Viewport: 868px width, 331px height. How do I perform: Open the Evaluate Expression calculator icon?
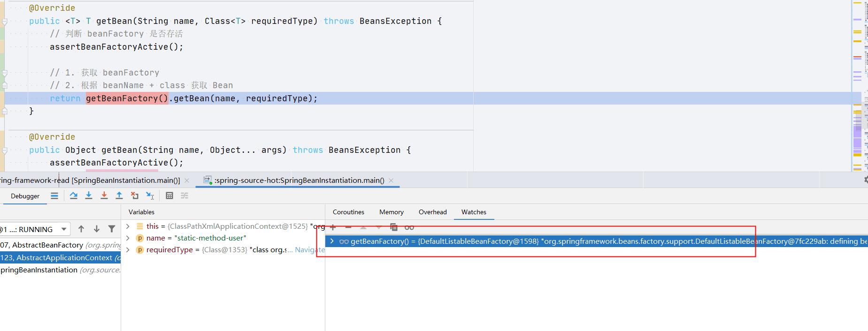[x=169, y=196]
